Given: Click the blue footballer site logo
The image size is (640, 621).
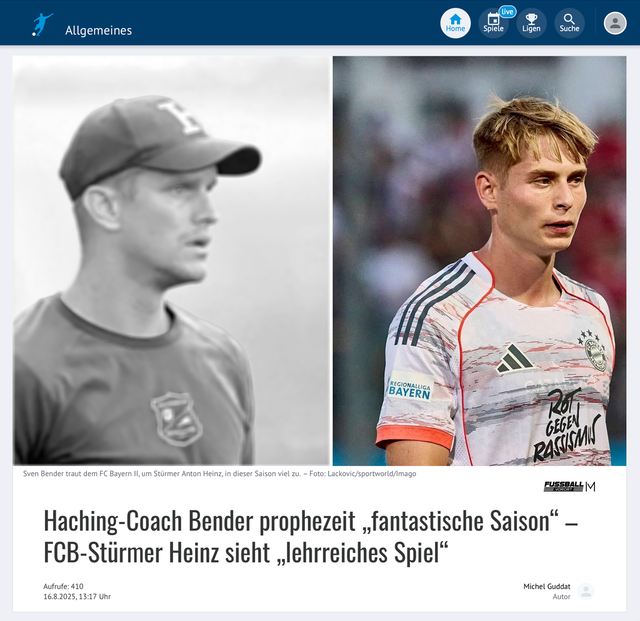Looking at the screenshot, I should (42, 24).
